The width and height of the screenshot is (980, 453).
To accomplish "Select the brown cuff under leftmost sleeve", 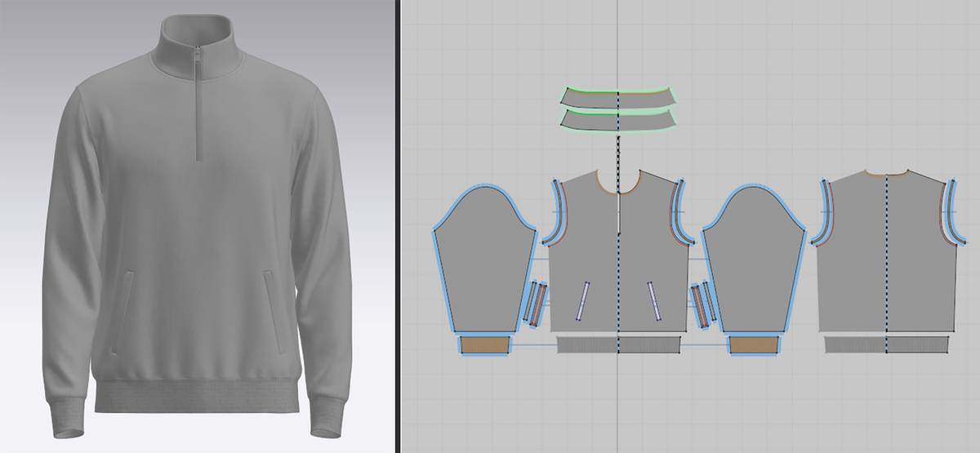I will [485, 346].
